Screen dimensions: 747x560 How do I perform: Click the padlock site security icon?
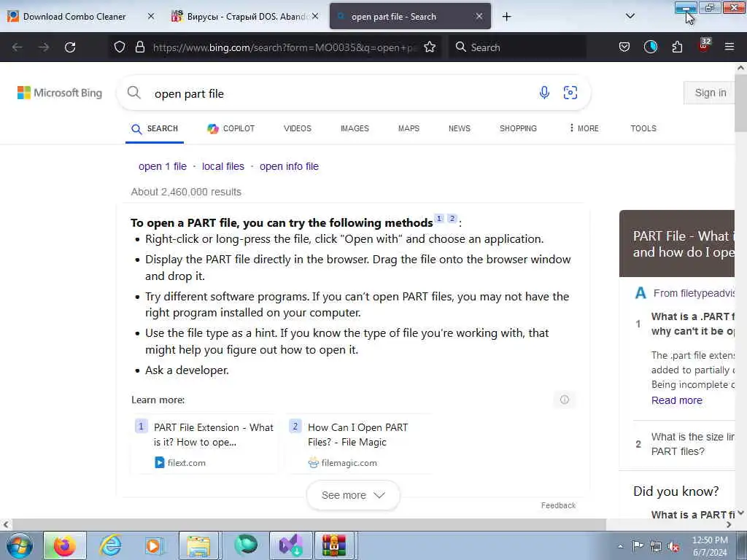point(139,47)
